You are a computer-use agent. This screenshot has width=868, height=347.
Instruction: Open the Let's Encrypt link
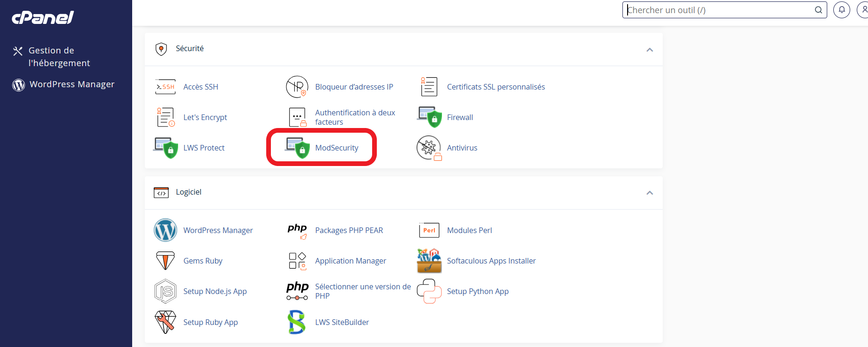(x=205, y=117)
